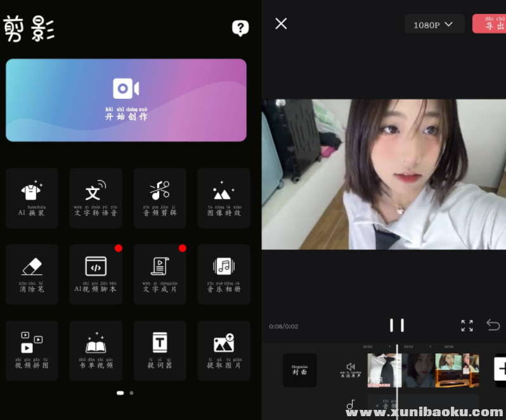Expand the 1080P resolution dropdown
The image size is (506, 420).
coord(434,25)
